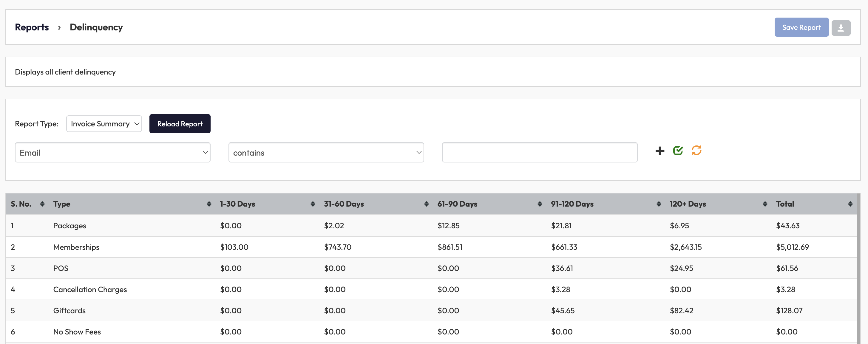Viewport: 868px width, 344px height.
Task: Sort by 31-60 Days column arrows
Action: coord(426,204)
